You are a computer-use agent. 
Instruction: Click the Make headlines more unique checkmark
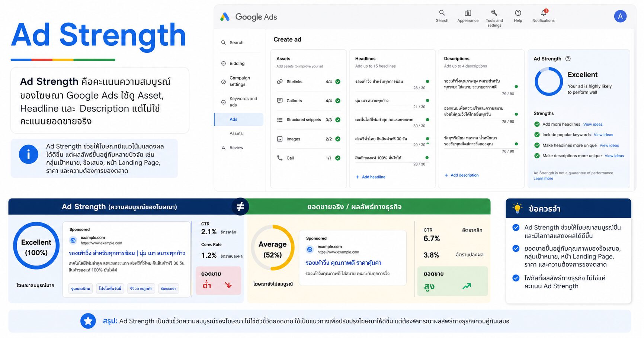click(x=537, y=145)
